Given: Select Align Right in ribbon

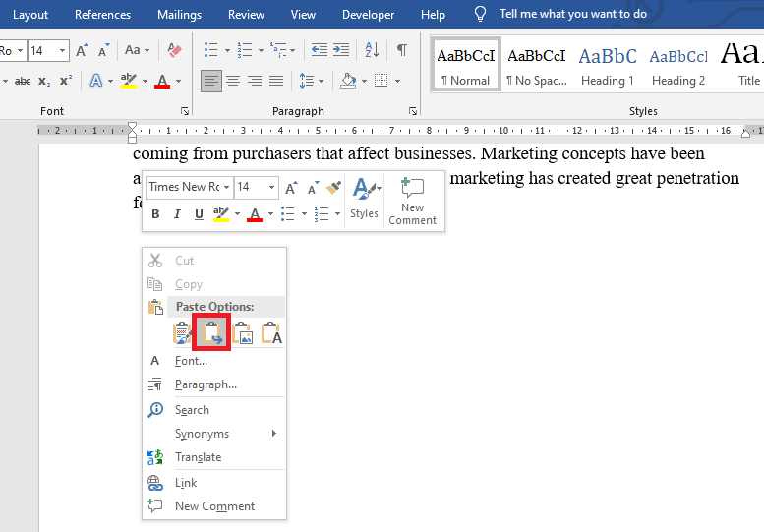Looking at the screenshot, I should (255, 81).
